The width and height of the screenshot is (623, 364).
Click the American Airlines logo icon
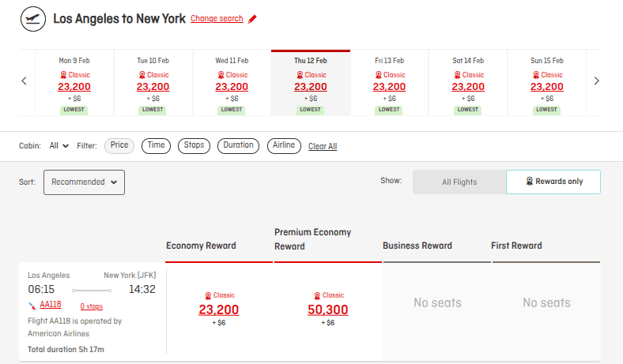[32, 306]
